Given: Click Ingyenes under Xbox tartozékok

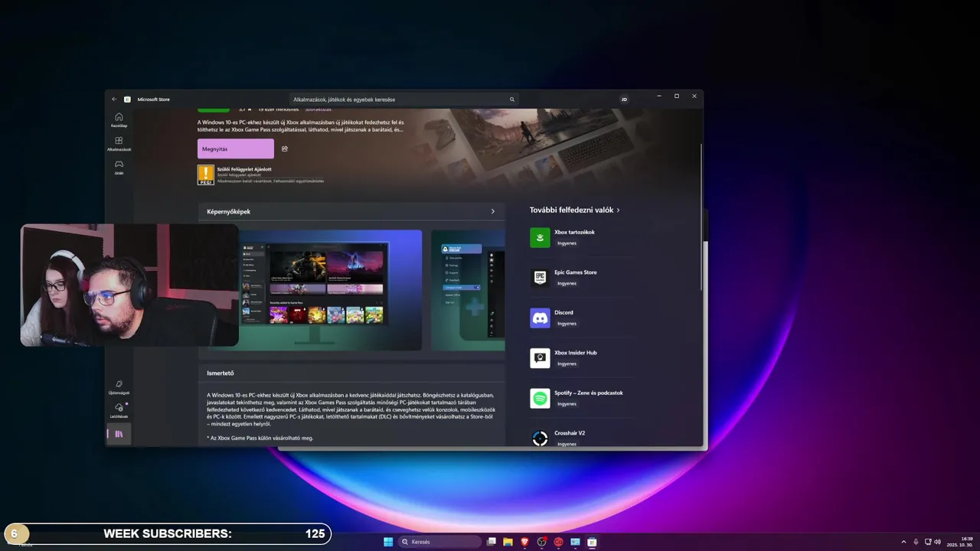Looking at the screenshot, I should click(567, 243).
